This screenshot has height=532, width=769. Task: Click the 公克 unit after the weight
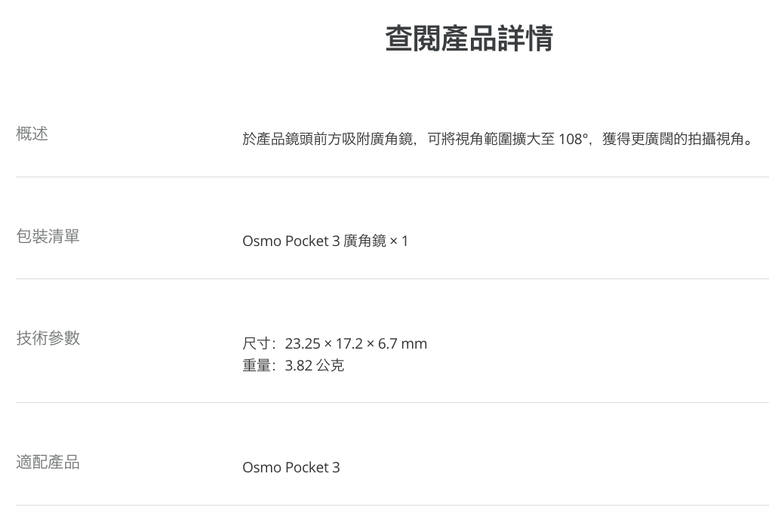[x=330, y=365]
